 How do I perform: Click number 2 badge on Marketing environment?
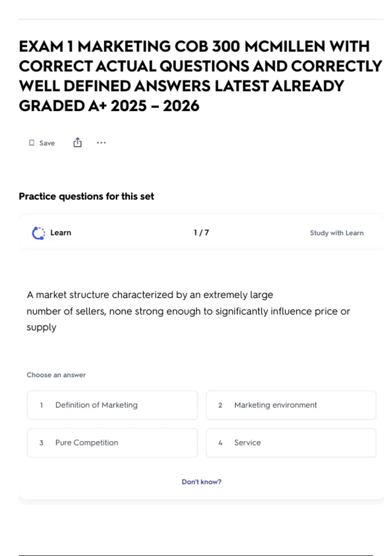coord(220,405)
